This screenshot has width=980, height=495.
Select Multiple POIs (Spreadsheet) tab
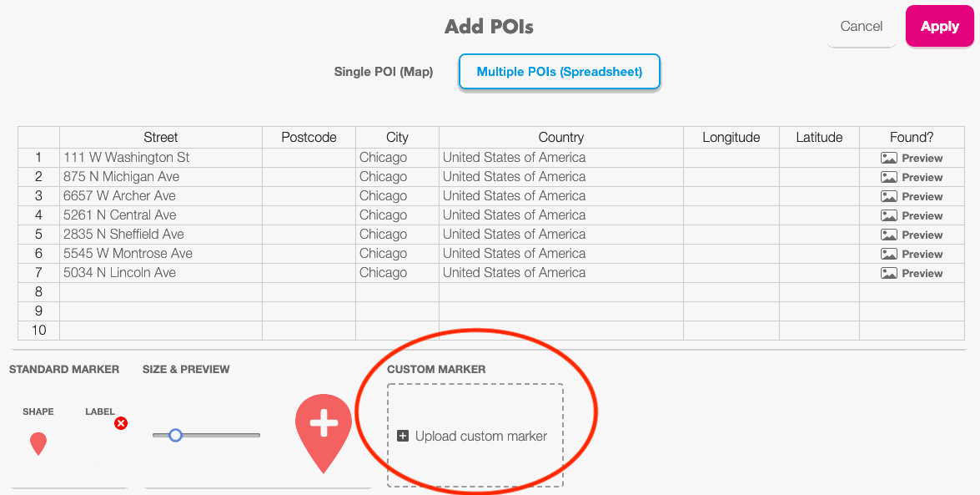[559, 72]
